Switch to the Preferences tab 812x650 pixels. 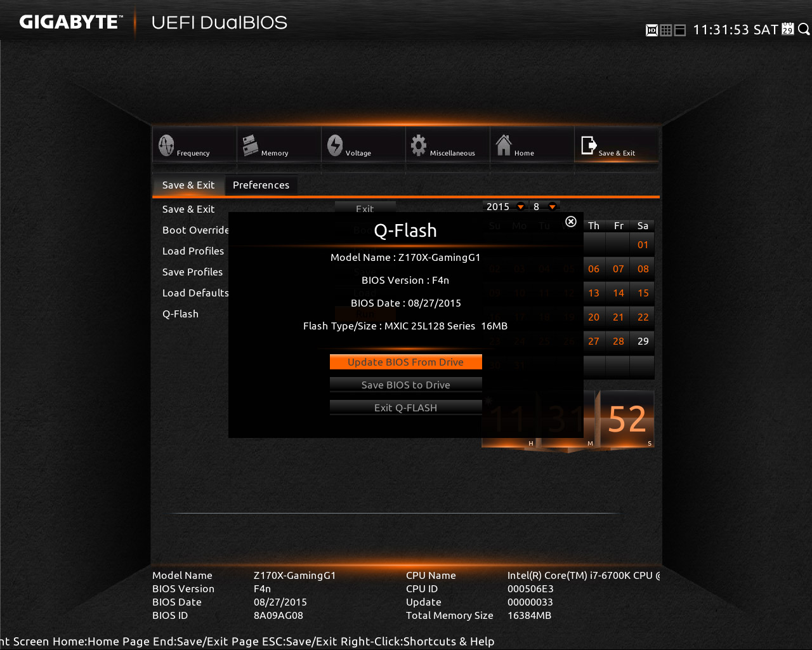[x=261, y=185]
